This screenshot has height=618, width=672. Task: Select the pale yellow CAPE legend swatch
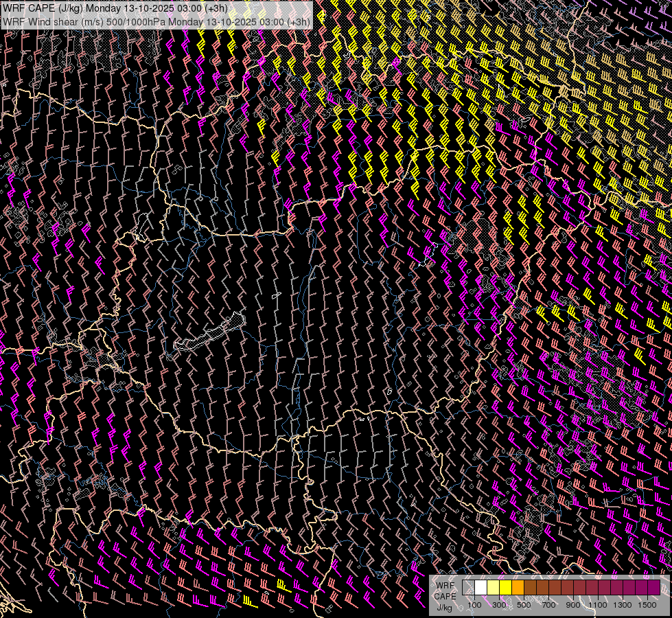pos(493,588)
